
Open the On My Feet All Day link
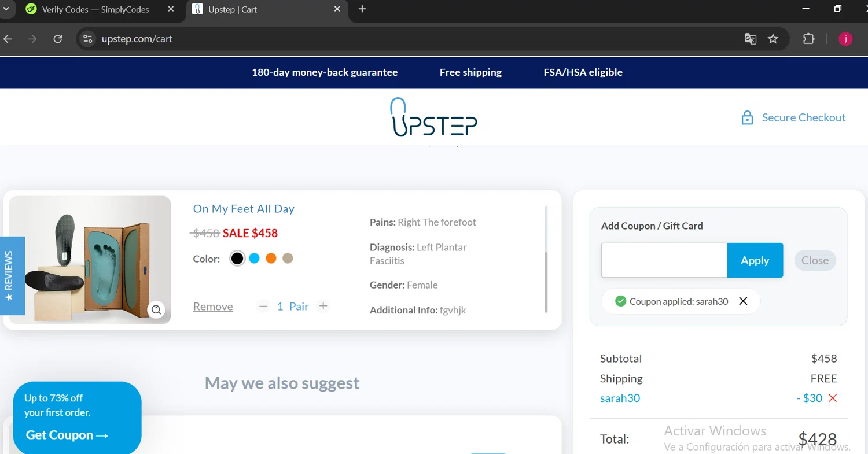(244, 209)
